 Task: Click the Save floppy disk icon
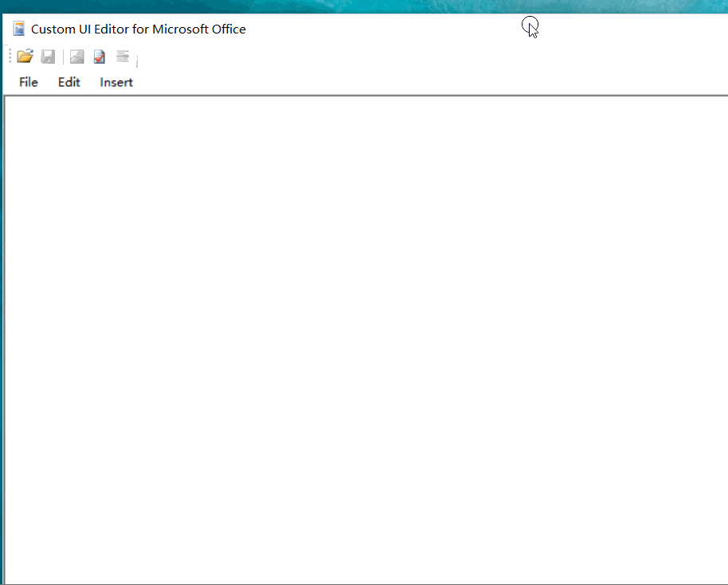48,57
